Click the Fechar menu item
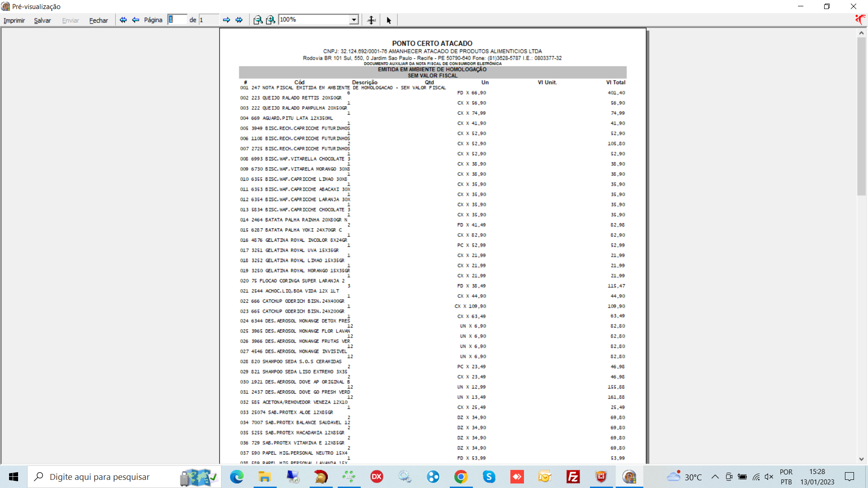Viewport: 868px width, 488px height. pyautogui.click(x=99, y=20)
